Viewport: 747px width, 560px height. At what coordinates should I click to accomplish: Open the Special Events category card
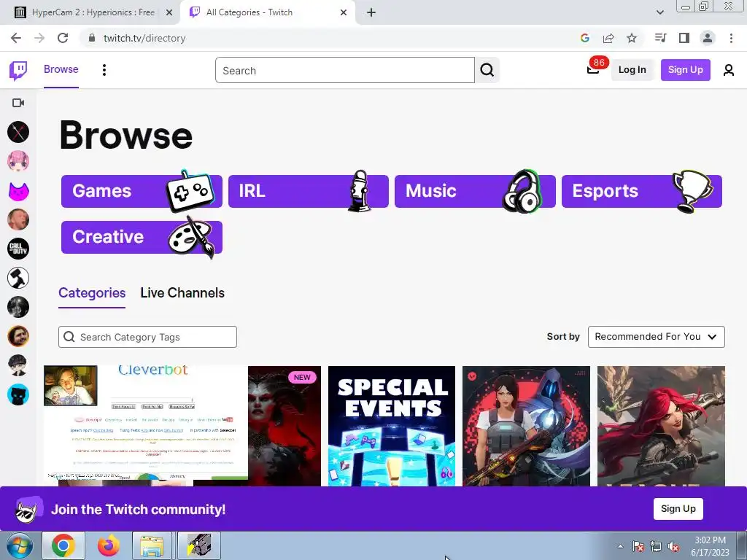[x=392, y=426]
